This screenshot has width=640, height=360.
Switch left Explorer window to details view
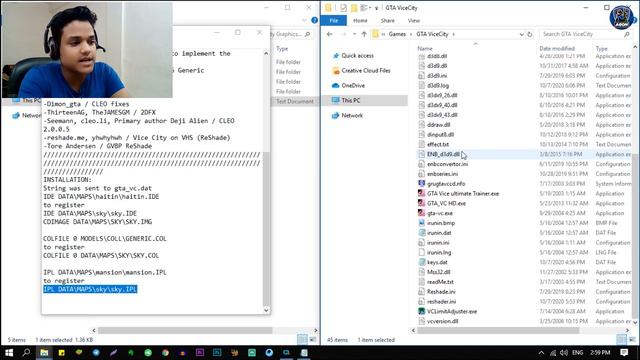302,339
